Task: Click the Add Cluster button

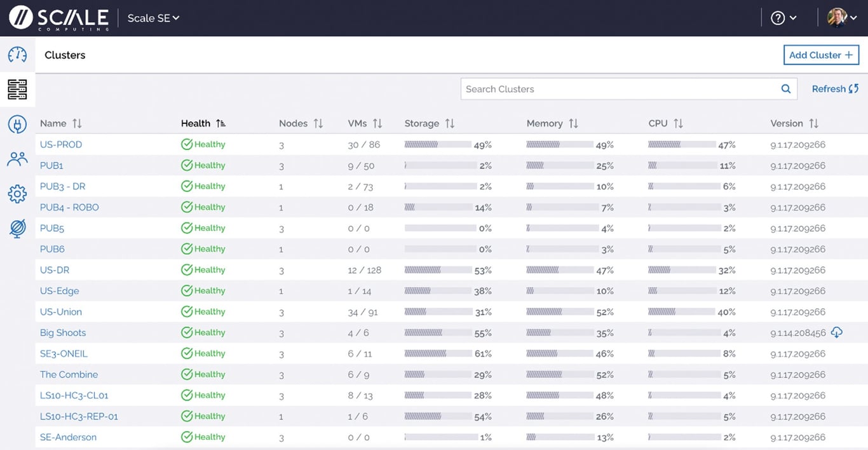Action: 821,55
